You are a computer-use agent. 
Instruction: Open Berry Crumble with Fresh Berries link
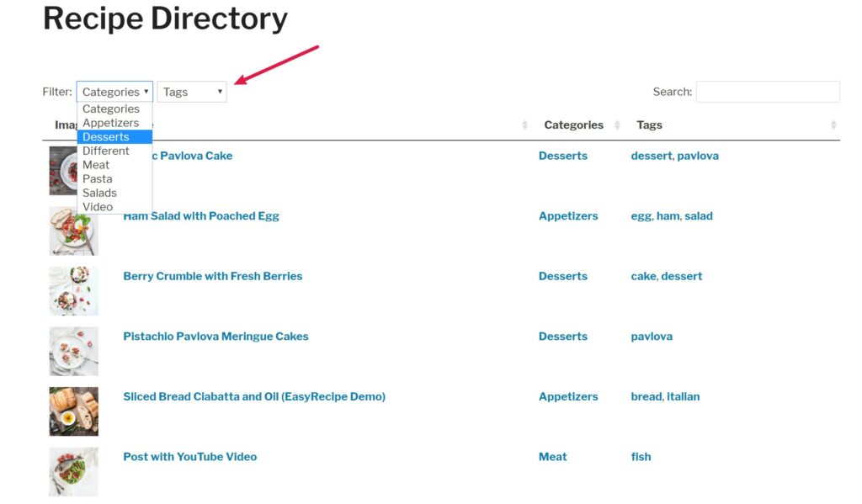(212, 276)
